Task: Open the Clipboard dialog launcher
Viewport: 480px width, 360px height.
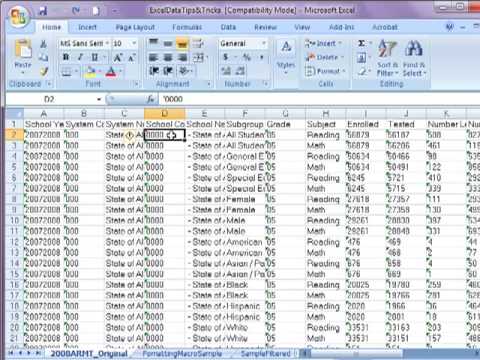Action: (x=49, y=84)
